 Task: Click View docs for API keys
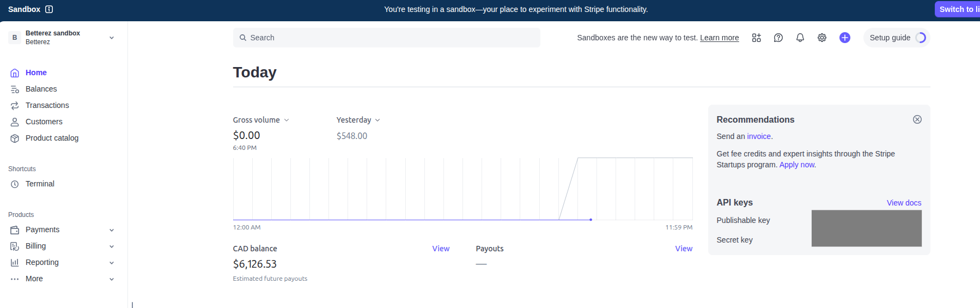pos(904,203)
